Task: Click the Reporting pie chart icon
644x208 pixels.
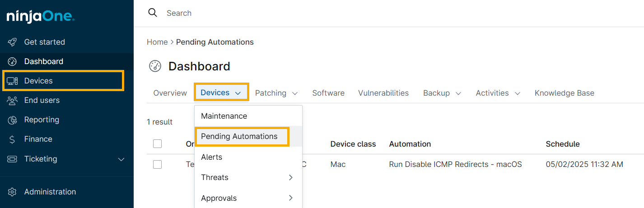Action: coord(13,120)
